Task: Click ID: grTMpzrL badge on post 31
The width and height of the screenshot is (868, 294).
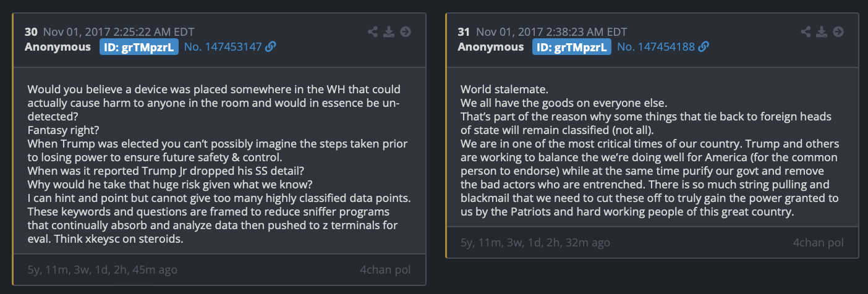Action: click(x=571, y=47)
